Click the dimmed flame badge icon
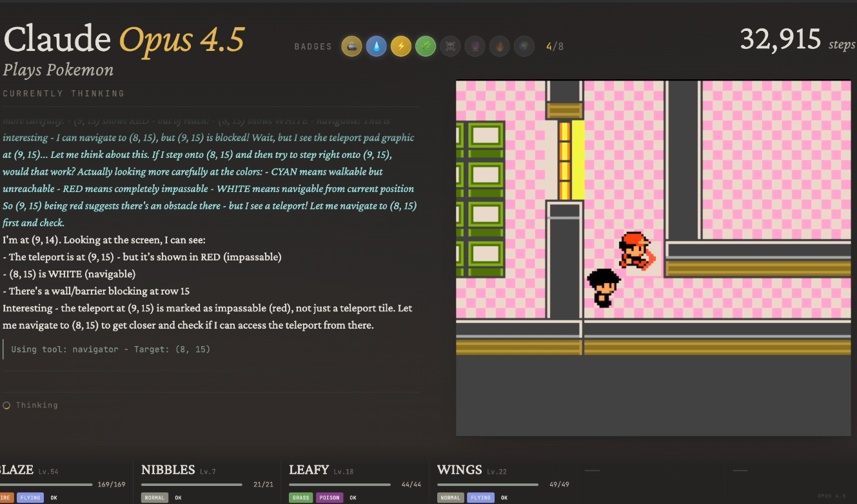Image resolution: width=857 pixels, height=504 pixels. pos(499,46)
